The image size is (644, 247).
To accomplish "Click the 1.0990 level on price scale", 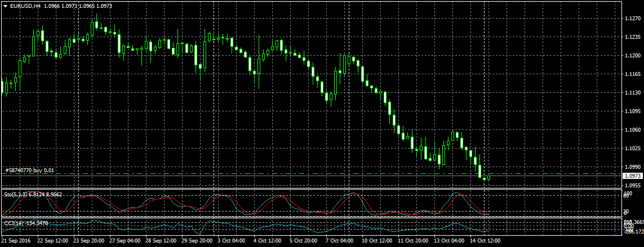I will (632, 167).
